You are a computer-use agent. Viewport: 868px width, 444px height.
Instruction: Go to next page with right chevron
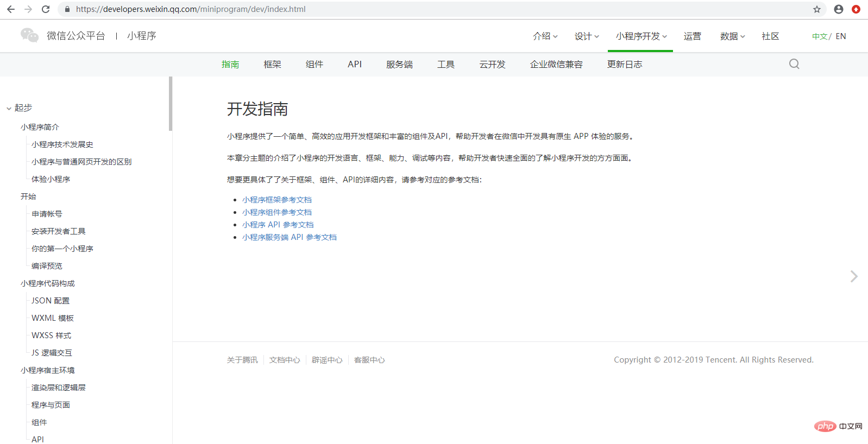click(x=854, y=276)
